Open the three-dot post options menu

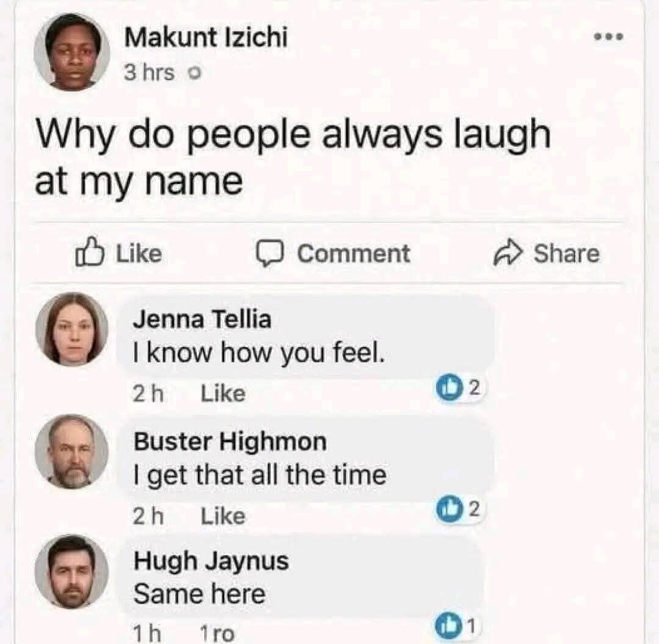click(x=608, y=37)
